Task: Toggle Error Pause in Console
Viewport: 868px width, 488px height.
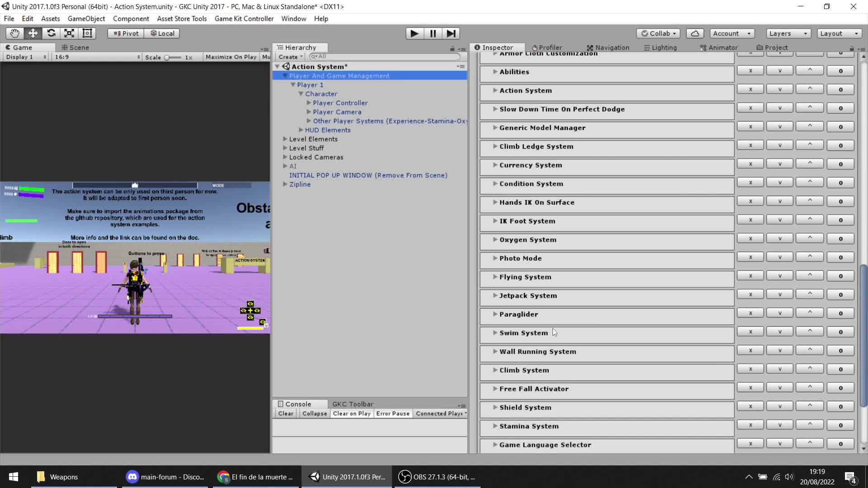Action: click(x=392, y=413)
